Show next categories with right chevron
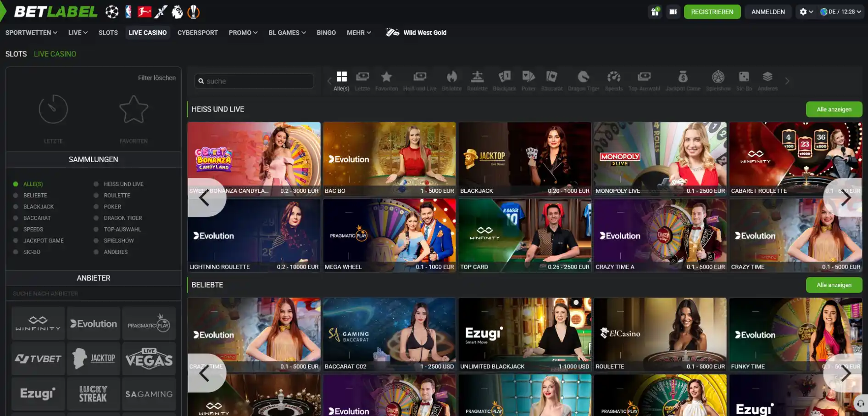Screen dimensions: 868x416 [x=787, y=81]
